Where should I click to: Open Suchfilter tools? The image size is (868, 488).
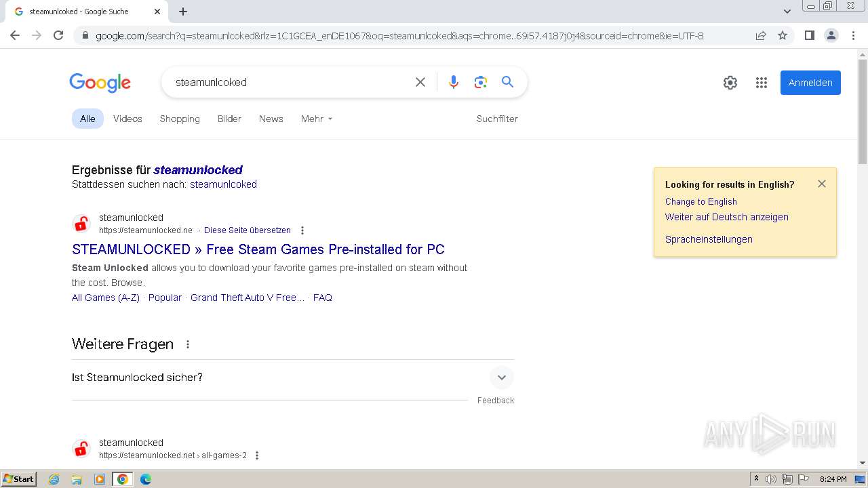(497, 119)
